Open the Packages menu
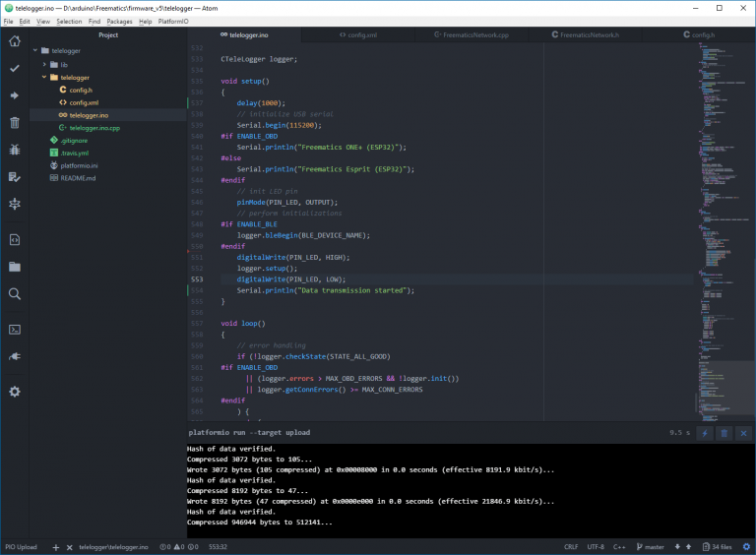Image resolution: width=756 pixels, height=555 pixels. 119,21
